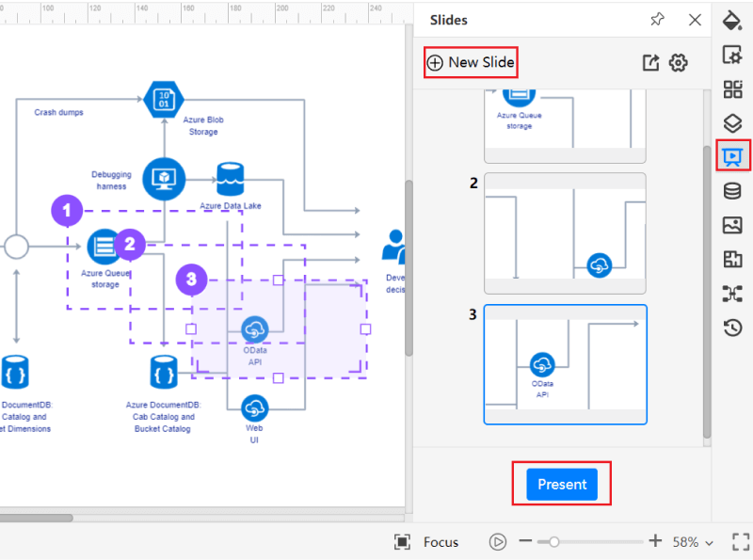The width and height of the screenshot is (753, 560).
Task: Select the Azure Blob Storage hexagon icon
Action: click(x=164, y=100)
